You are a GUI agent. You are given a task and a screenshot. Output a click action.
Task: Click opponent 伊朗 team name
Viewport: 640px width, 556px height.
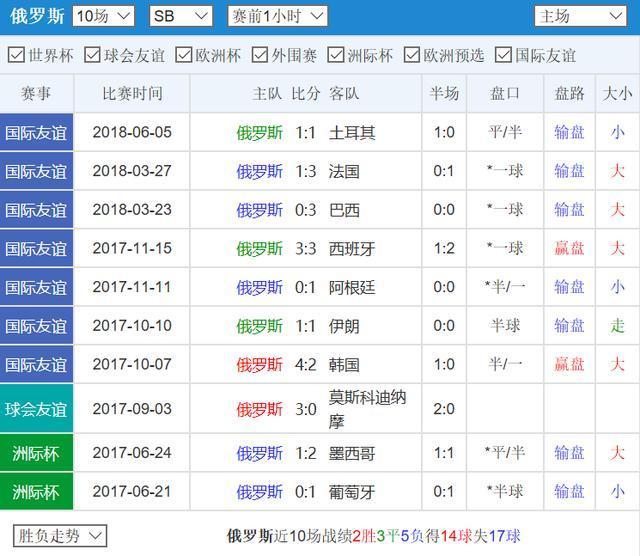click(x=344, y=326)
